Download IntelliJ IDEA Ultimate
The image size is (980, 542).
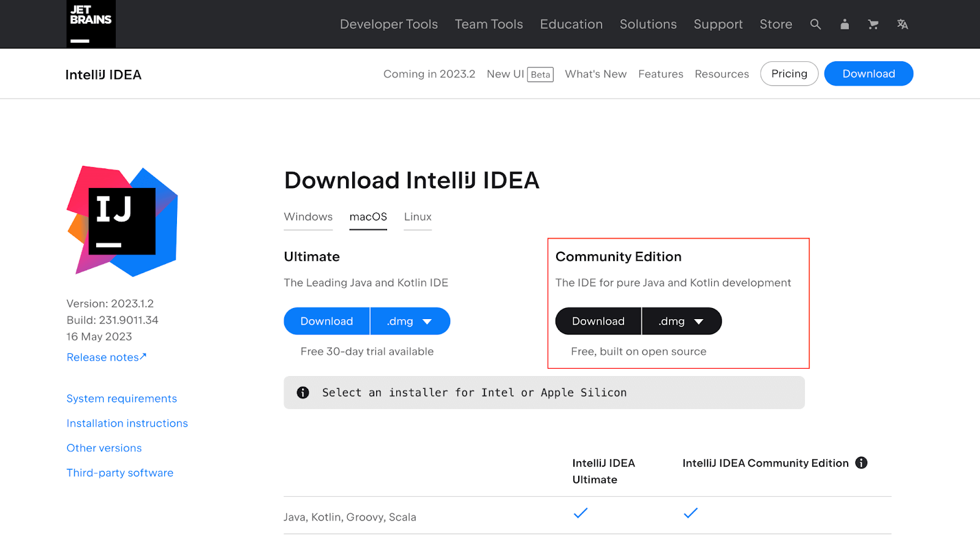coord(326,321)
